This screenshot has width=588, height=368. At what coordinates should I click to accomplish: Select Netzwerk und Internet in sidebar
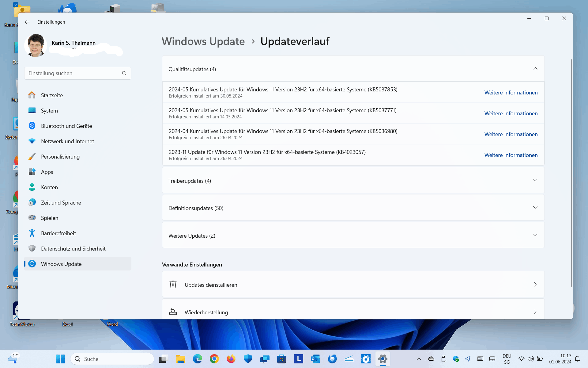pyautogui.click(x=67, y=141)
